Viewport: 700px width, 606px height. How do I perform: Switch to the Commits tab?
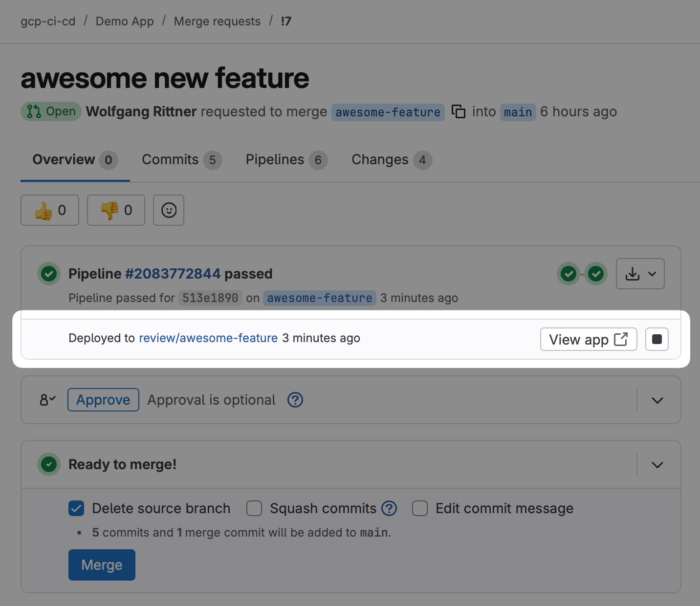click(181, 160)
